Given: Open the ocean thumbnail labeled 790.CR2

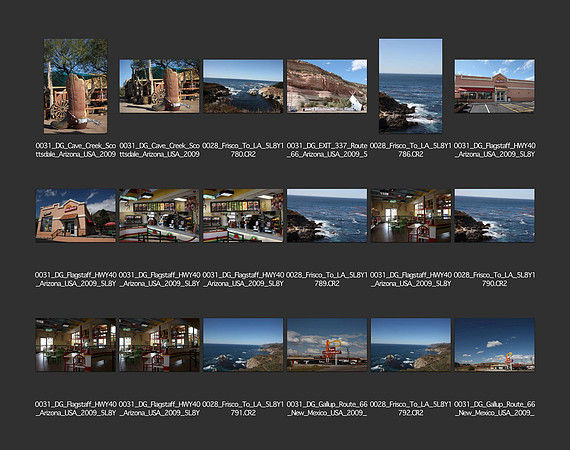Looking at the screenshot, I should pyautogui.click(x=494, y=216).
